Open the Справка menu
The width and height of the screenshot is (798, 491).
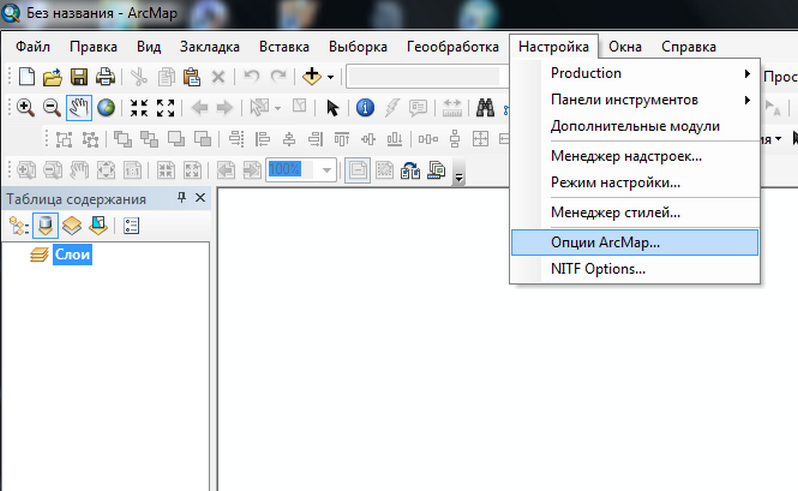(x=689, y=46)
